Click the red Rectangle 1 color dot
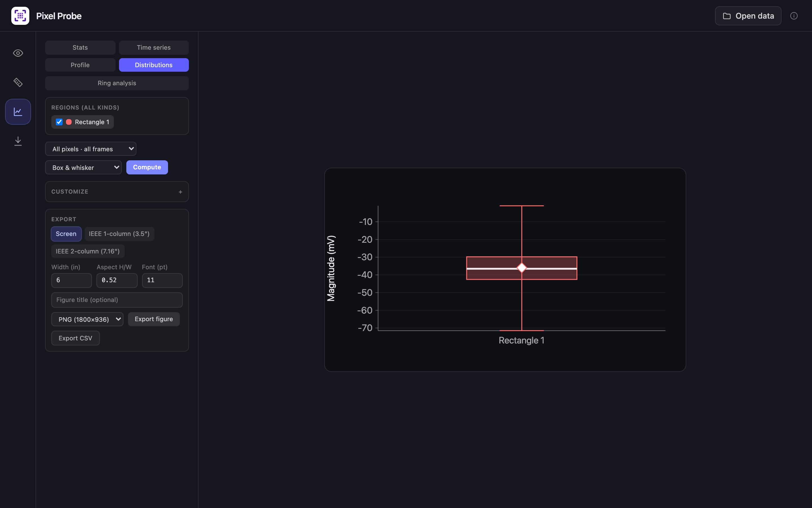This screenshot has width=812, height=508. (x=69, y=122)
